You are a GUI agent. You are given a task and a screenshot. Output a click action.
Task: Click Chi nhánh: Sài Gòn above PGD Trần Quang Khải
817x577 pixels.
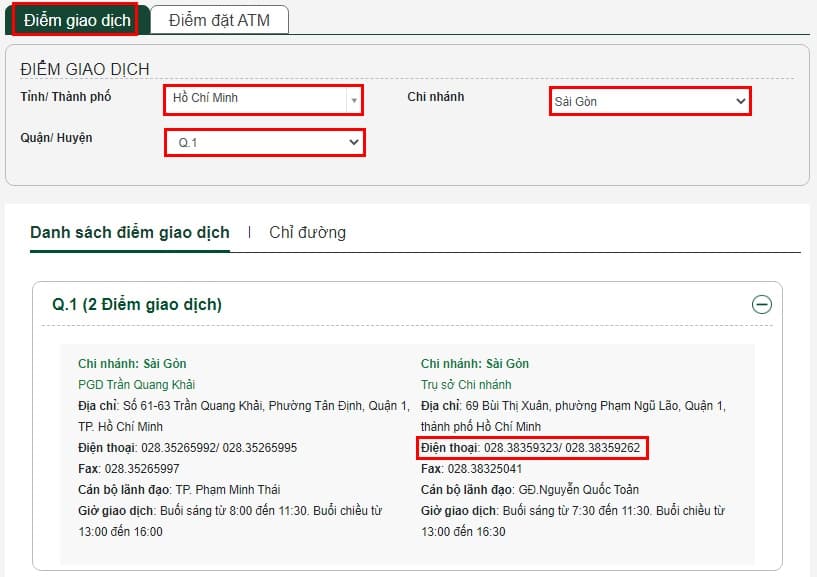[132, 364]
